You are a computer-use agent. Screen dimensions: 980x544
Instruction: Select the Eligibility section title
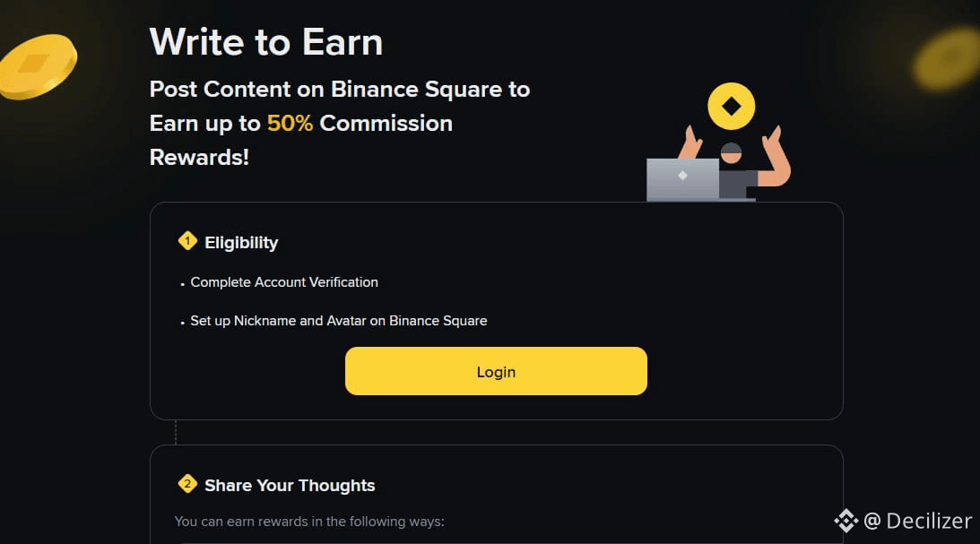tap(241, 242)
